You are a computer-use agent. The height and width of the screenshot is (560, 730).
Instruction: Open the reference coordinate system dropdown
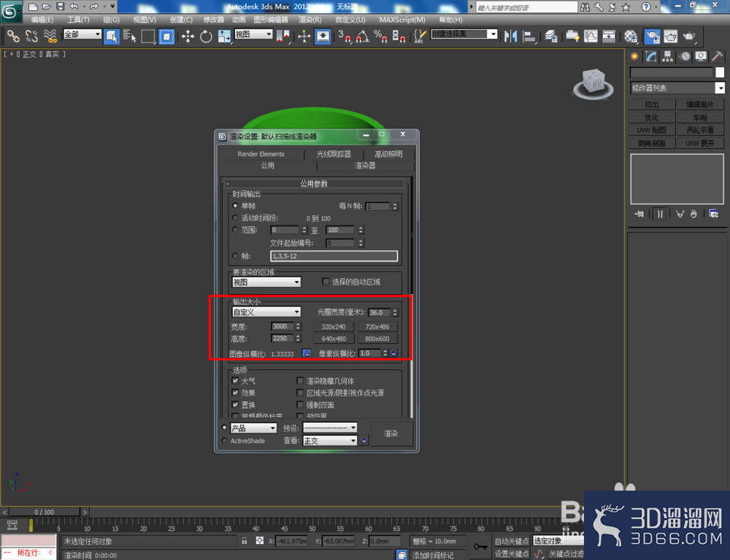pyautogui.click(x=253, y=34)
